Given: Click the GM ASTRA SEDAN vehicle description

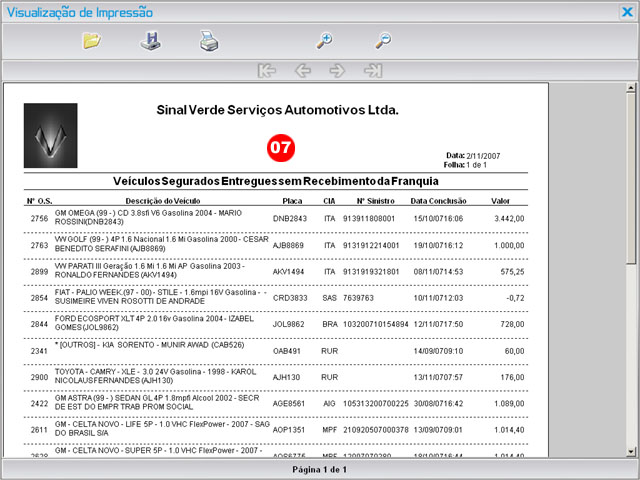Looking at the screenshot, I should point(157,402).
